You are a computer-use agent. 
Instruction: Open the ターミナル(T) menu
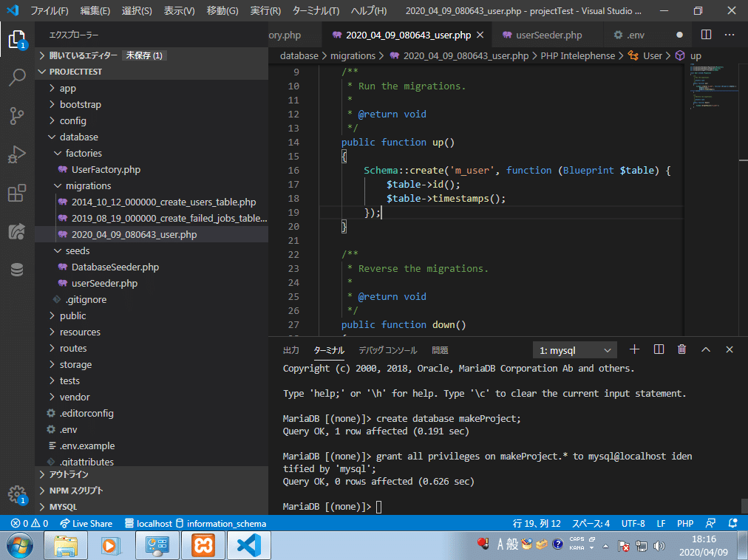coord(316,10)
